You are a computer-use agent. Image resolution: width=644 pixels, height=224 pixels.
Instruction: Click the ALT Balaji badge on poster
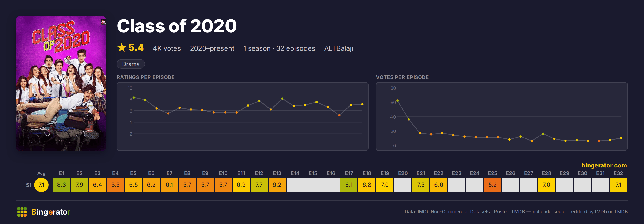pos(103,22)
